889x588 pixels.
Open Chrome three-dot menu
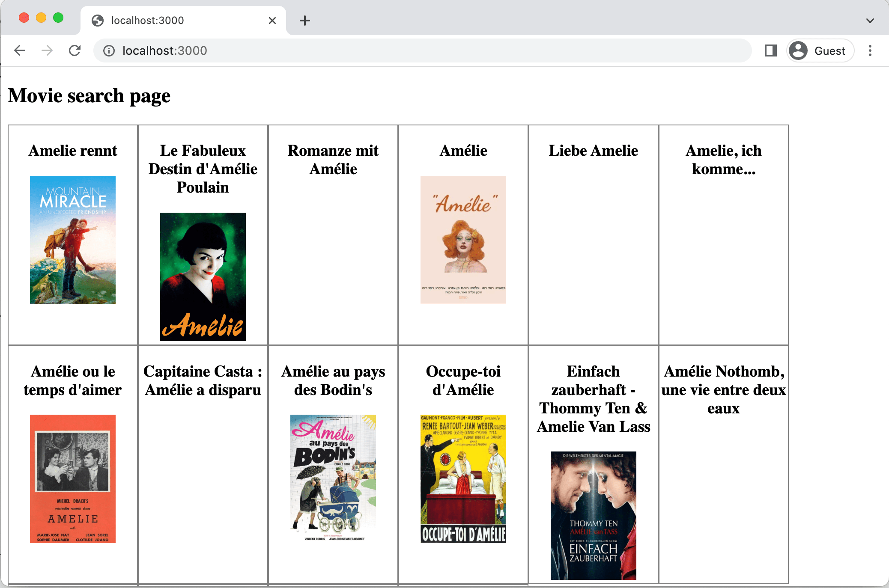870,50
